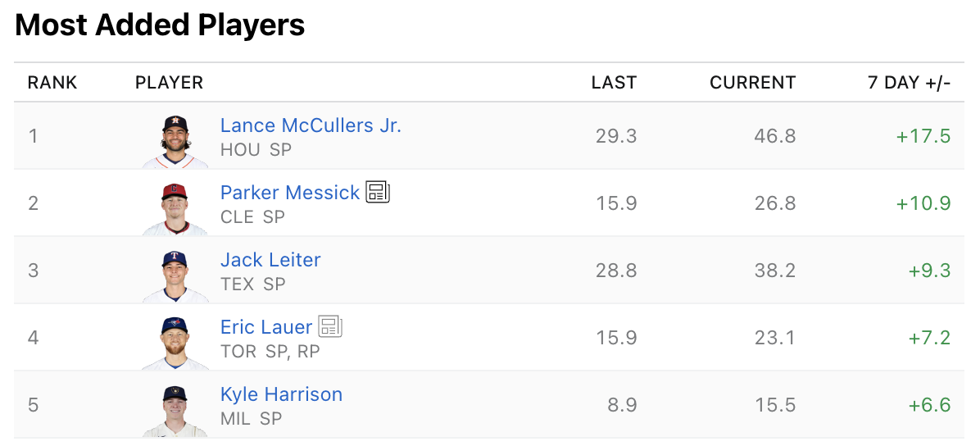Viewport: 980px width, 446px height.
Task: Click the CURRENT column header
Action: (752, 83)
